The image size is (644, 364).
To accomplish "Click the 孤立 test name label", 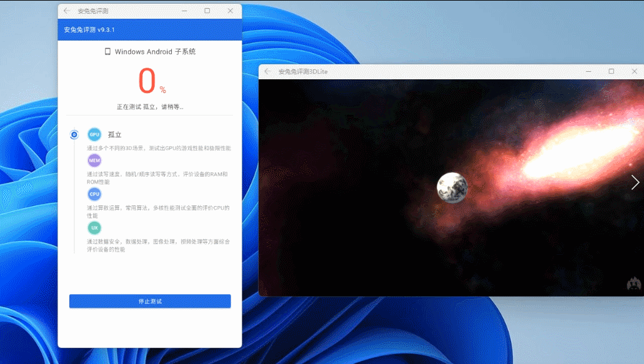I will pyautogui.click(x=114, y=135).
